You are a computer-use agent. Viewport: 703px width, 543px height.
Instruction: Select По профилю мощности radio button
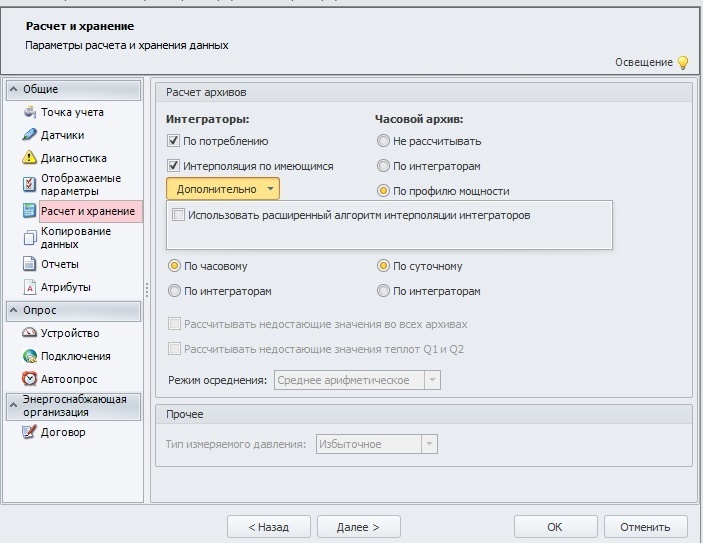383,191
